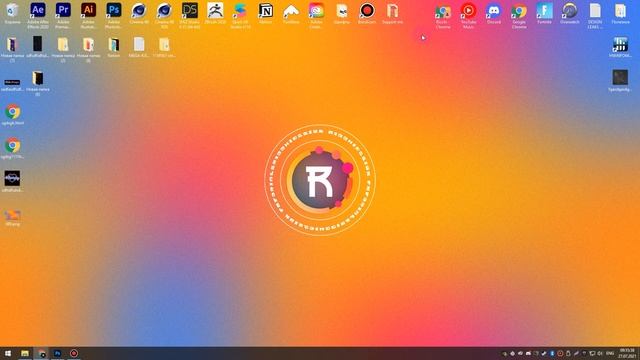640x360 pixels.
Task: Change the ENG input language indicator
Action: click(610, 353)
